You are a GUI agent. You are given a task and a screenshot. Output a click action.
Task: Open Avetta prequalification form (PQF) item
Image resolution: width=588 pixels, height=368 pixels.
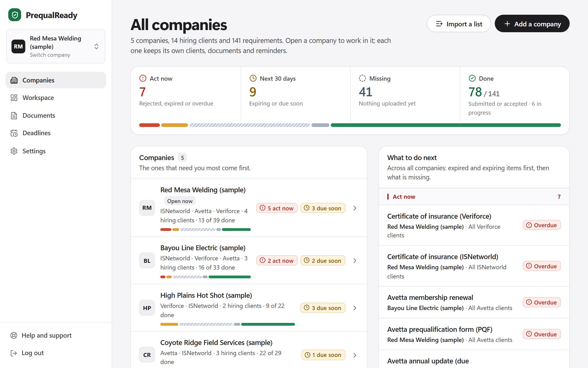tap(474, 334)
